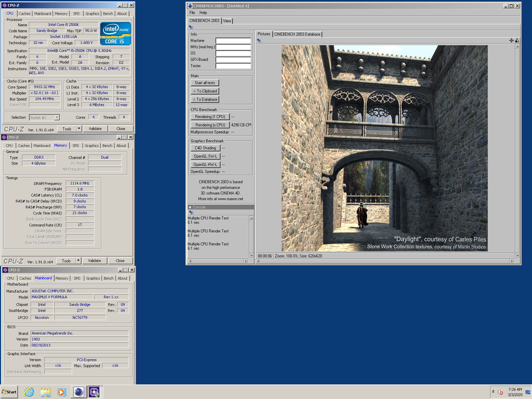Viewport: 532px width, 399px height.
Task: Click the MHz (real freq.) input field
Action: point(233,47)
